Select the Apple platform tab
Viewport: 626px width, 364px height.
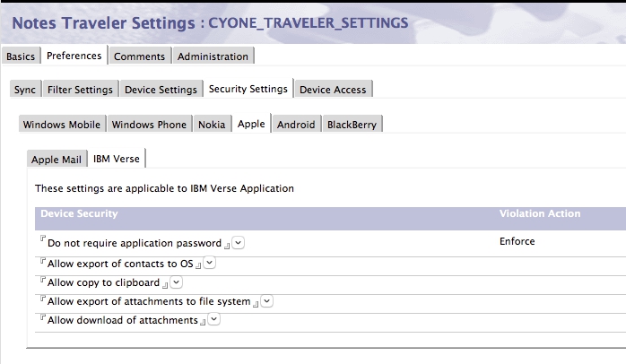pyautogui.click(x=251, y=124)
